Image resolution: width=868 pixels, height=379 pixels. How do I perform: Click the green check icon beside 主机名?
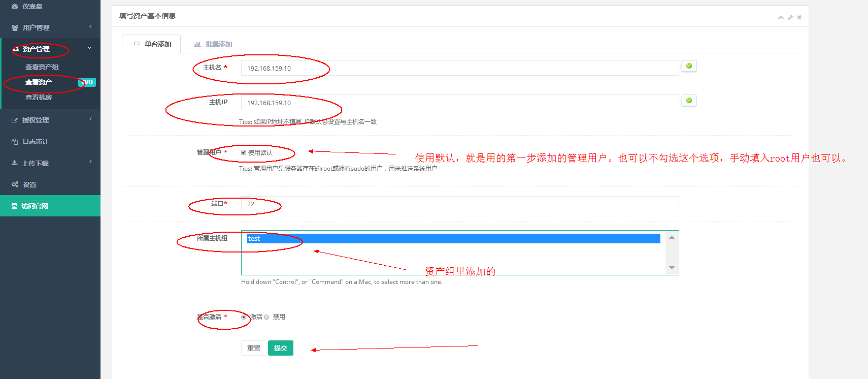(x=689, y=66)
